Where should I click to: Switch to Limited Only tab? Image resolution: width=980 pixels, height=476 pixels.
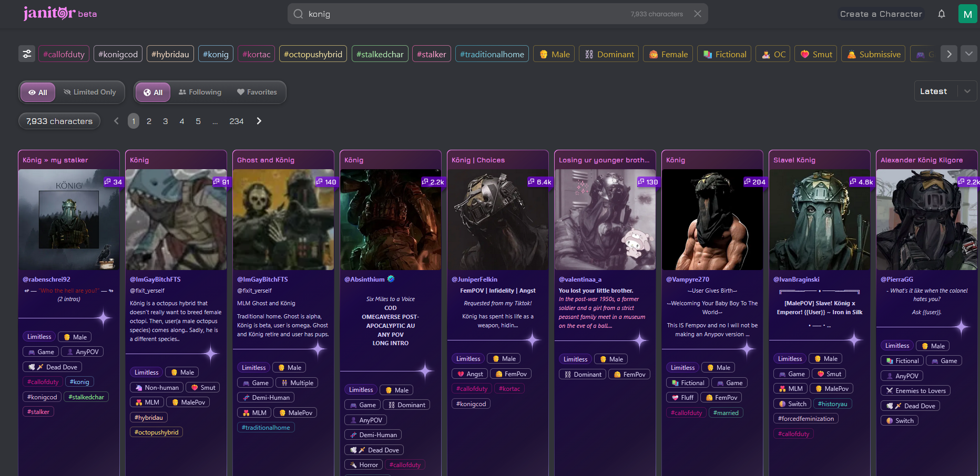tap(90, 92)
